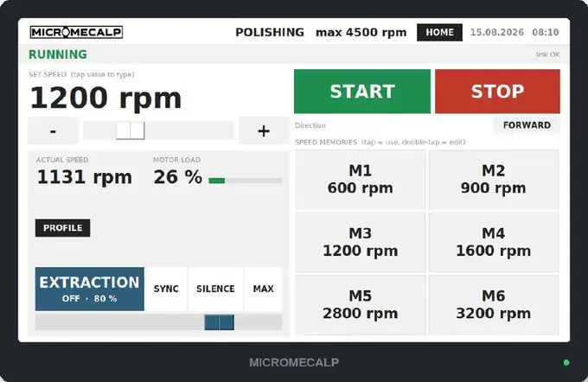Viewport: 588px width, 382px height.
Task: Hit the red STOP button
Action: pos(497,91)
